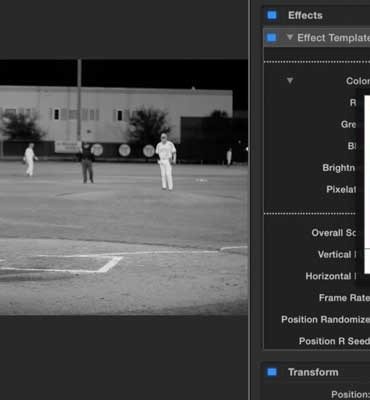This screenshot has height=400, width=370.
Task: Select the Color group label
Action: [358, 81]
